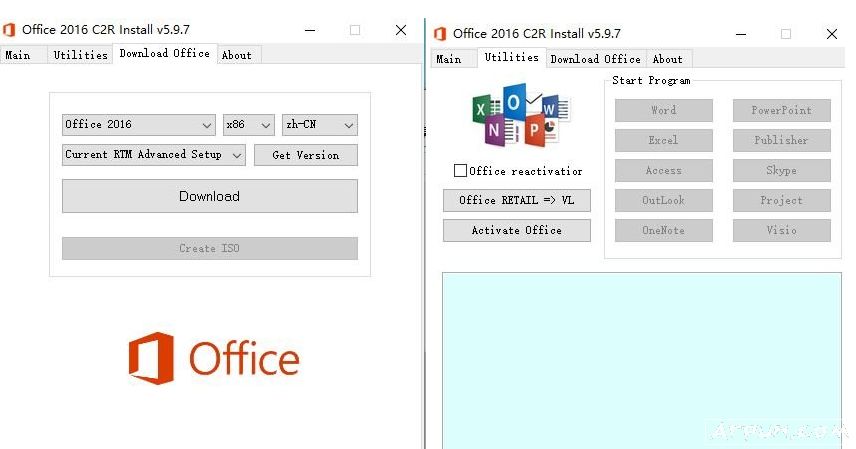Open the x86 architecture dropdown

pyautogui.click(x=248, y=125)
